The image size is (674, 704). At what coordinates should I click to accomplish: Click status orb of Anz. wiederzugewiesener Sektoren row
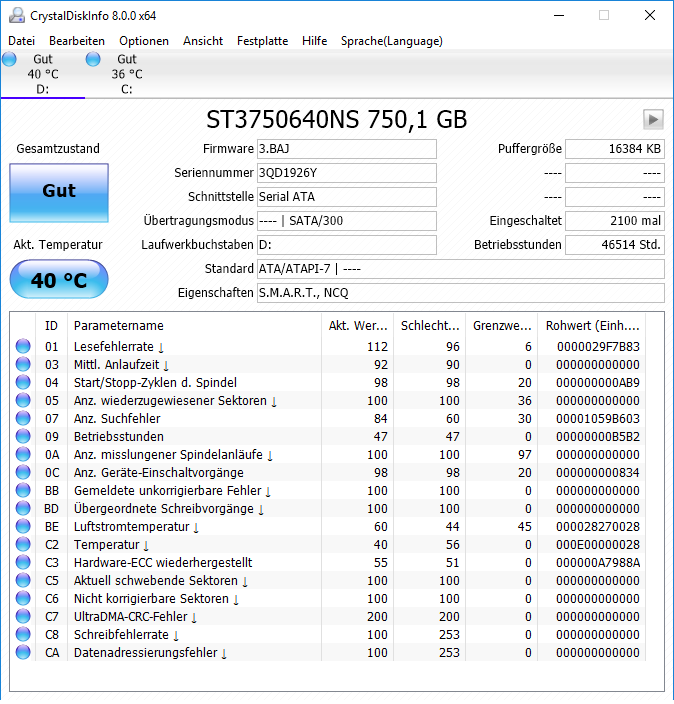23,400
